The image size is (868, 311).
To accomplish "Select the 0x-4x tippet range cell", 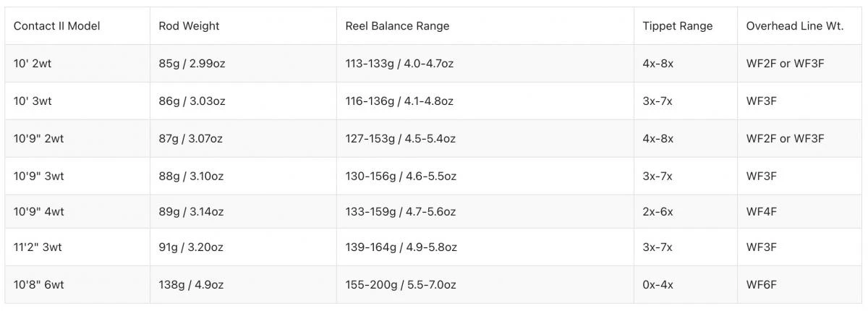I will point(658,285).
